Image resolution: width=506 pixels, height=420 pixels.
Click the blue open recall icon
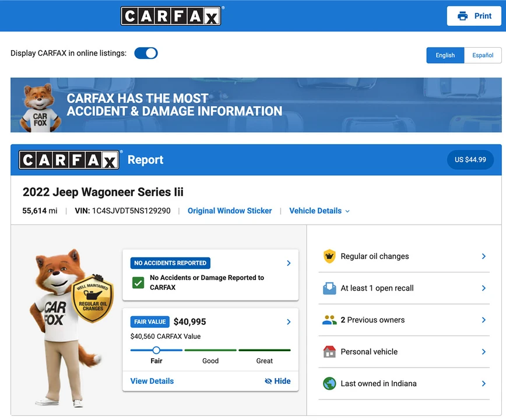coord(329,288)
